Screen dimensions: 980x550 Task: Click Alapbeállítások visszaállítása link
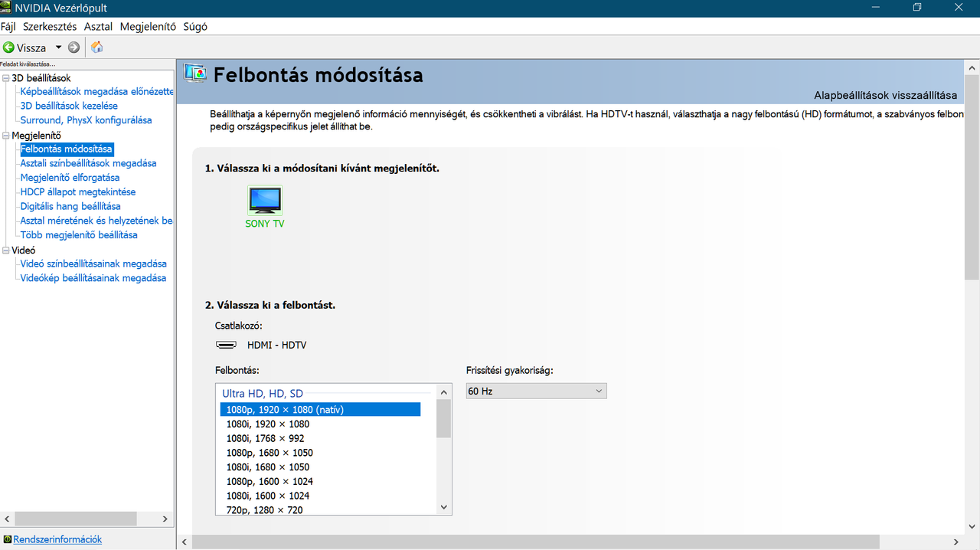(885, 96)
